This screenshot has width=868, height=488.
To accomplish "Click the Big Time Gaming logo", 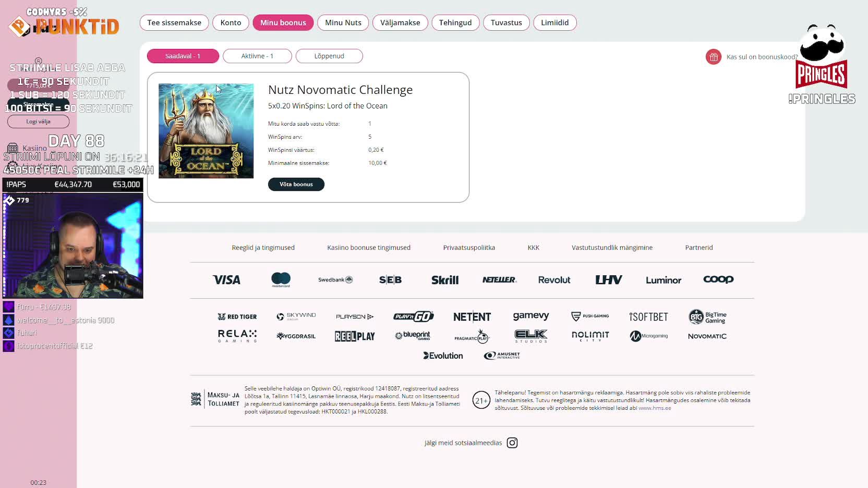I will click(x=708, y=316).
